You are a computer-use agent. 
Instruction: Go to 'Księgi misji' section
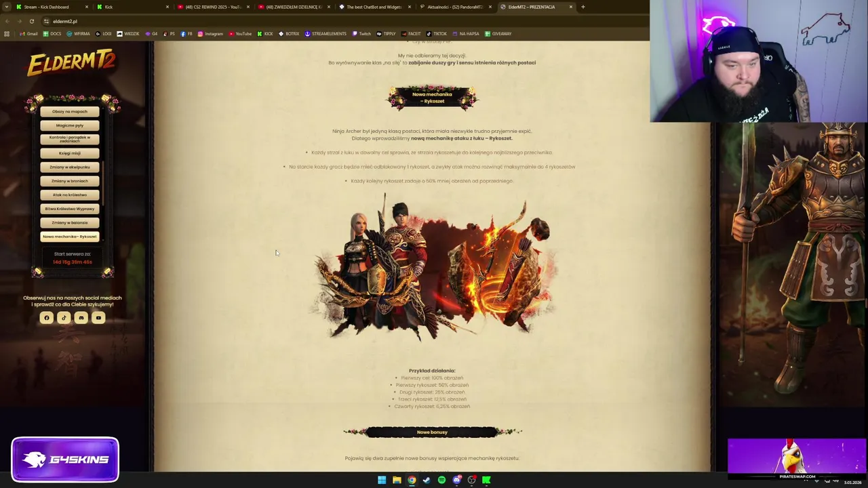coord(70,153)
